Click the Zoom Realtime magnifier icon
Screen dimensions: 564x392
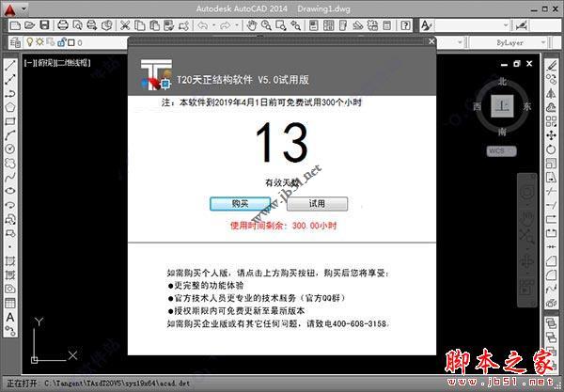[267, 25]
